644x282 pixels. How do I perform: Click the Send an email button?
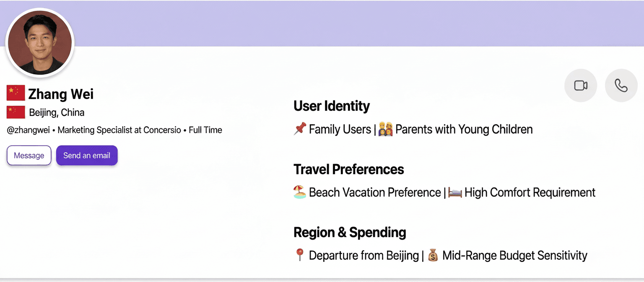[x=87, y=155]
